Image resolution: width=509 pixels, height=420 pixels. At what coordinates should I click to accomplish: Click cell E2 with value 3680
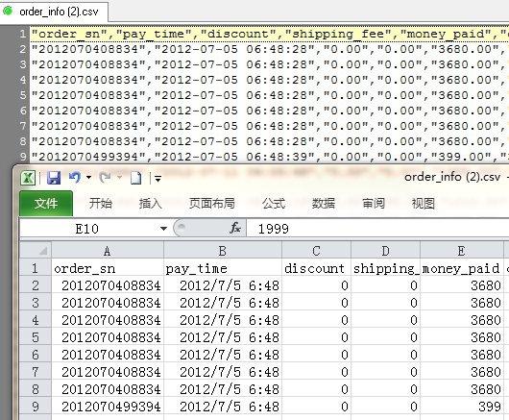point(462,285)
